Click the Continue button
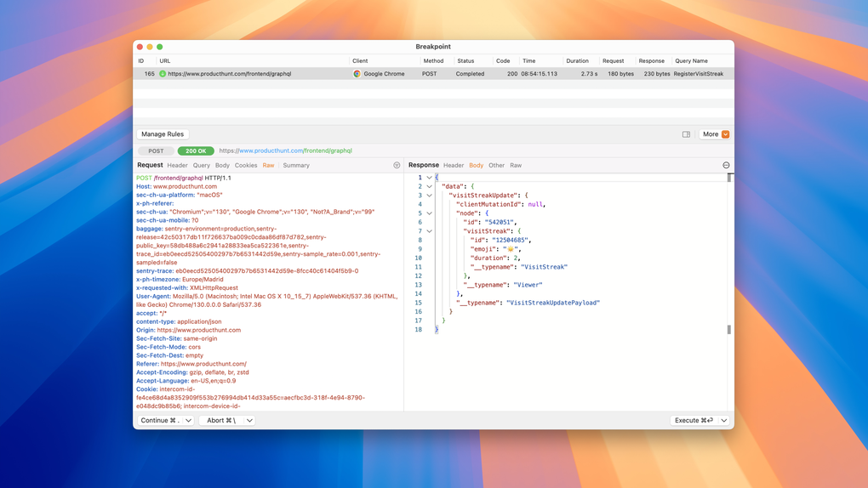The image size is (868, 488). (160, 421)
